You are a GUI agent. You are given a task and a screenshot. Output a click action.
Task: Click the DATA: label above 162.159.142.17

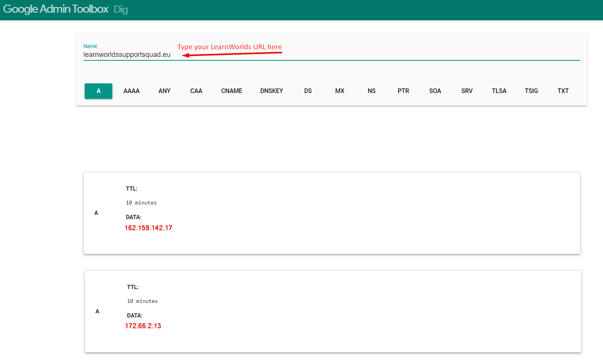pyautogui.click(x=134, y=217)
